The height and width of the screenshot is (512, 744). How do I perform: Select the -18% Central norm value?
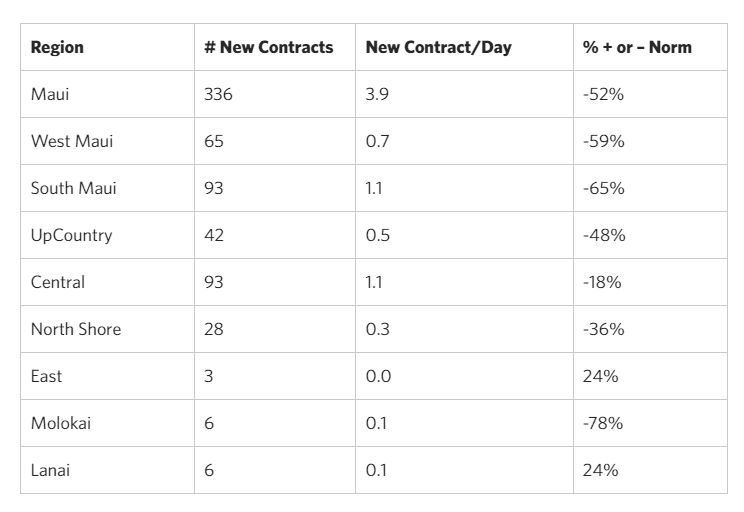602,282
